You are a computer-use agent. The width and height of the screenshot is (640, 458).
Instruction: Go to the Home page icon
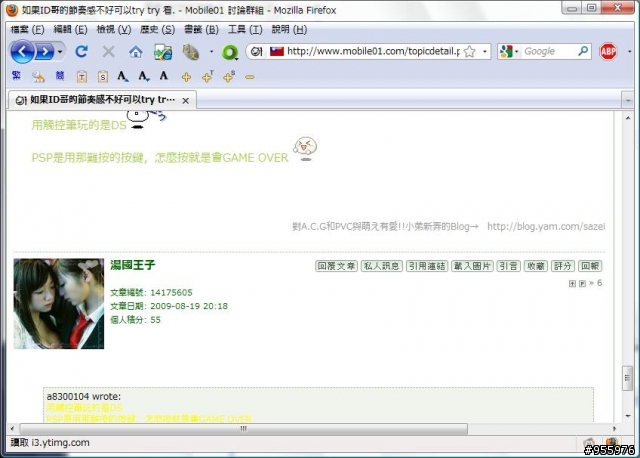click(136, 52)
